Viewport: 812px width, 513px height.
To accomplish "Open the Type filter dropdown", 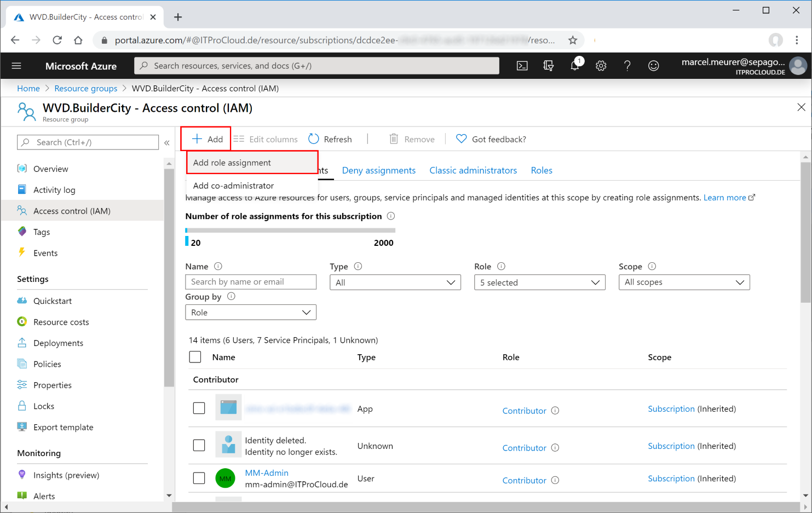I will 395,283.
